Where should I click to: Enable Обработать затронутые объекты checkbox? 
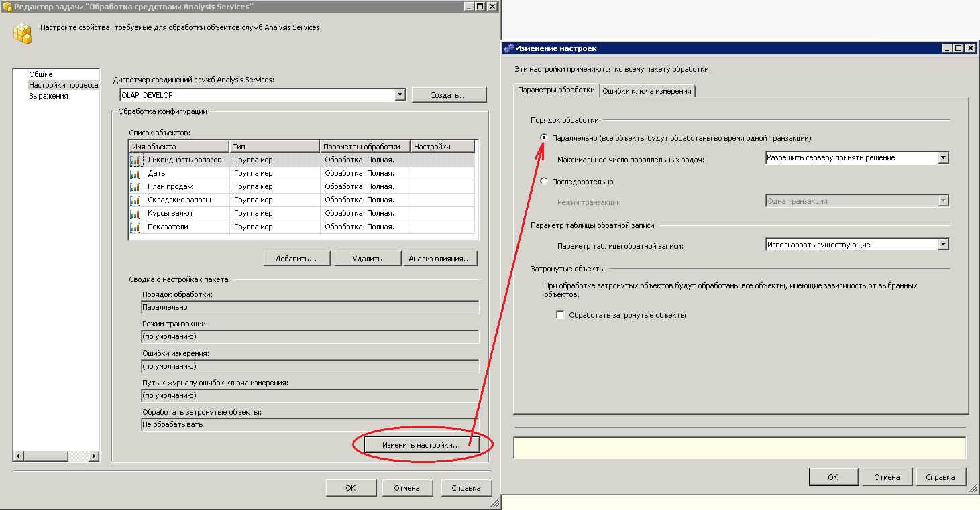[x=561, y=315]
